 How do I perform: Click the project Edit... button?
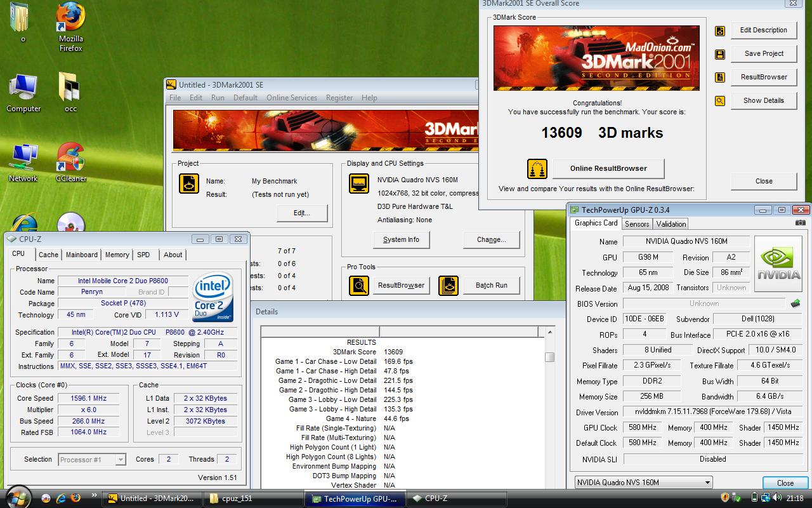click(x=302, y=213)
